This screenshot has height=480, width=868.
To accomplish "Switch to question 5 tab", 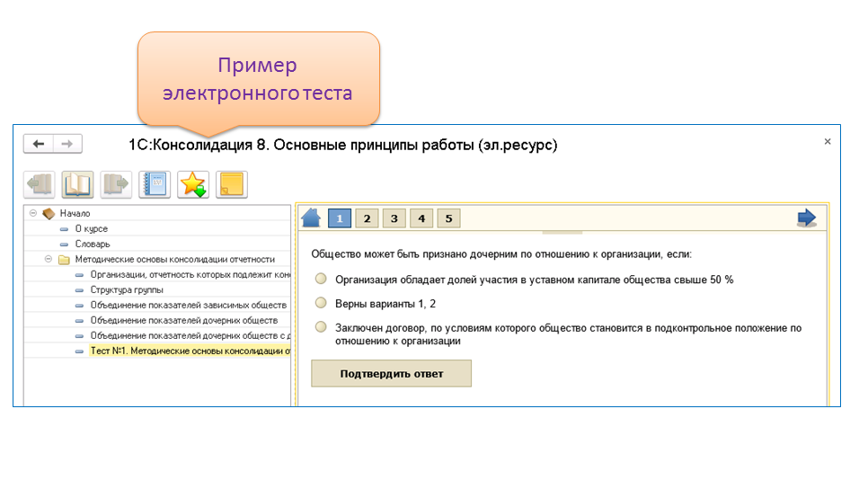I will pyautogui.click(x=448, y=218).
